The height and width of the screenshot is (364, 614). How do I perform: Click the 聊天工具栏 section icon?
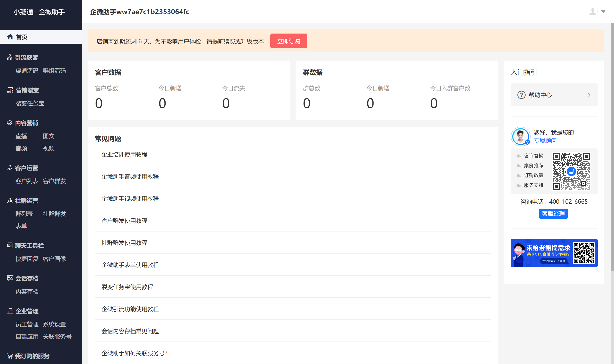pyautogui.click(x=10, y=245)
